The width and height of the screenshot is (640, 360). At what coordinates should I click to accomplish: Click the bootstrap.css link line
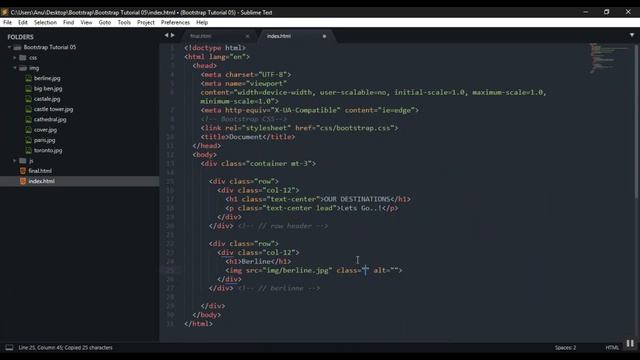[299, 128]
